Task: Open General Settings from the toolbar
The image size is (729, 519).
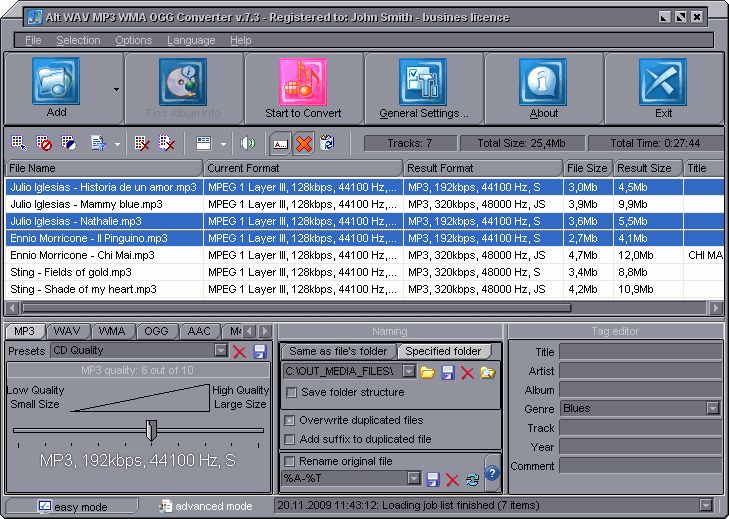Action: click(424, 82)
